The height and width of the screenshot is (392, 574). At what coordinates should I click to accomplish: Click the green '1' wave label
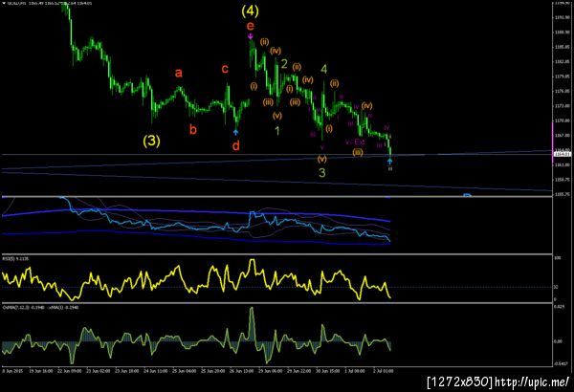pos(277,131)
